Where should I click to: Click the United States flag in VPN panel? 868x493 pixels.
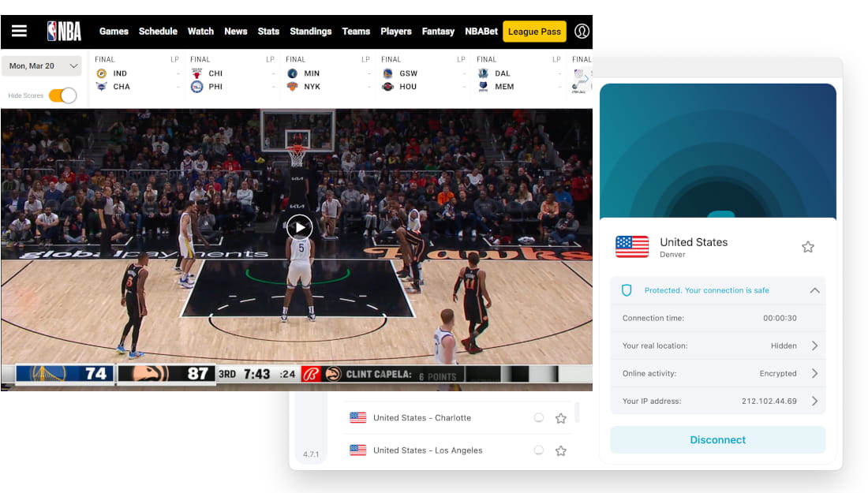[632, 247]
